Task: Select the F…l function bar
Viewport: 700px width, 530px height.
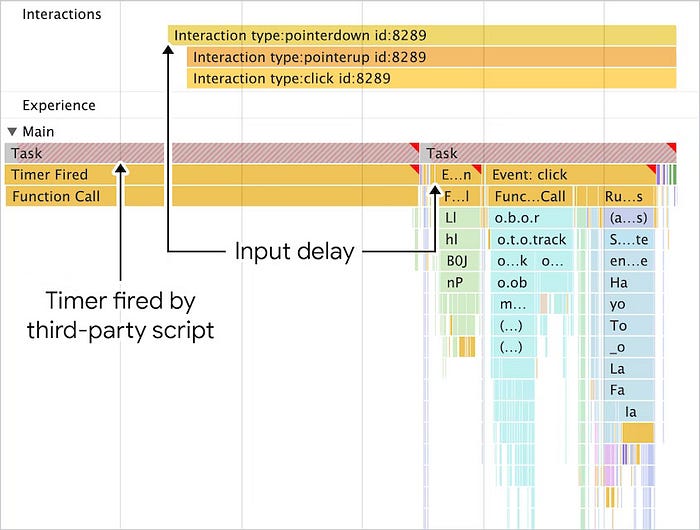Action: 460,196
